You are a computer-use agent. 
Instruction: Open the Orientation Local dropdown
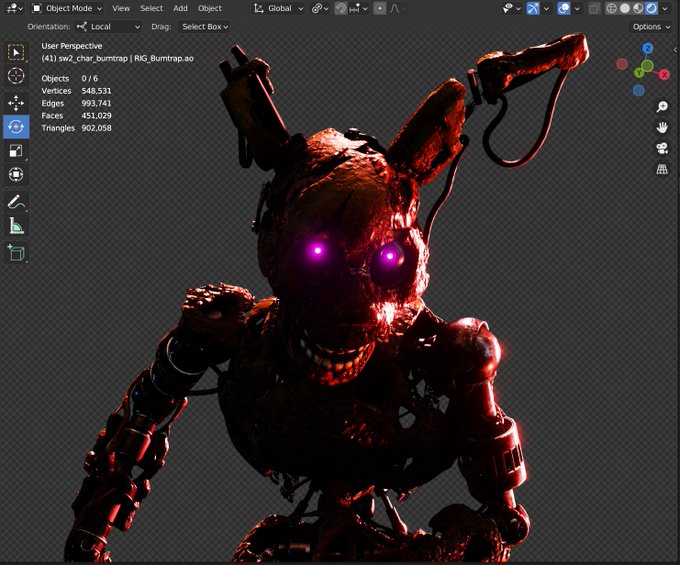pyautogui.click(x=108, y=27)
